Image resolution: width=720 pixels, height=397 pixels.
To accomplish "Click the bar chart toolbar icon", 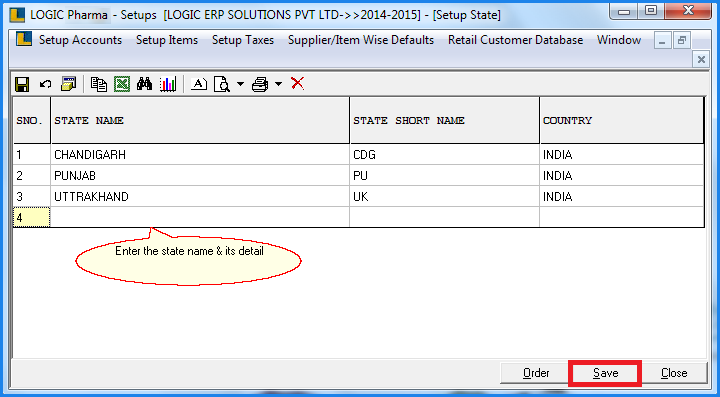I will 168,84.
